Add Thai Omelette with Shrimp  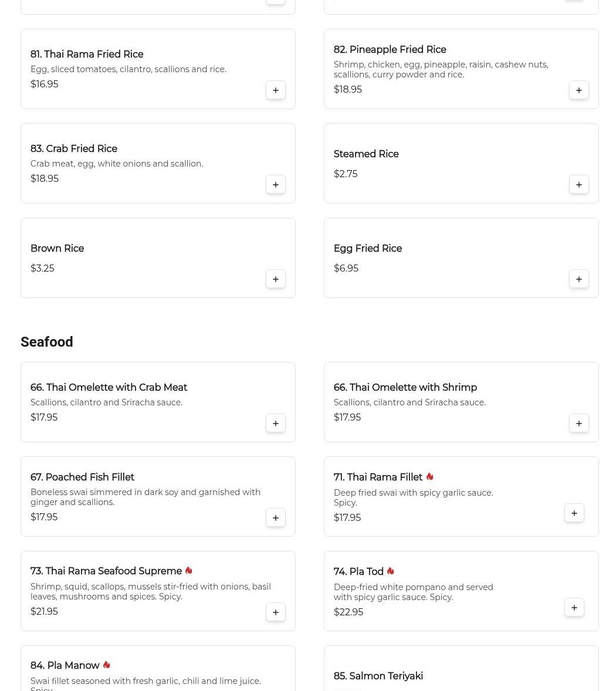point(579,424)
